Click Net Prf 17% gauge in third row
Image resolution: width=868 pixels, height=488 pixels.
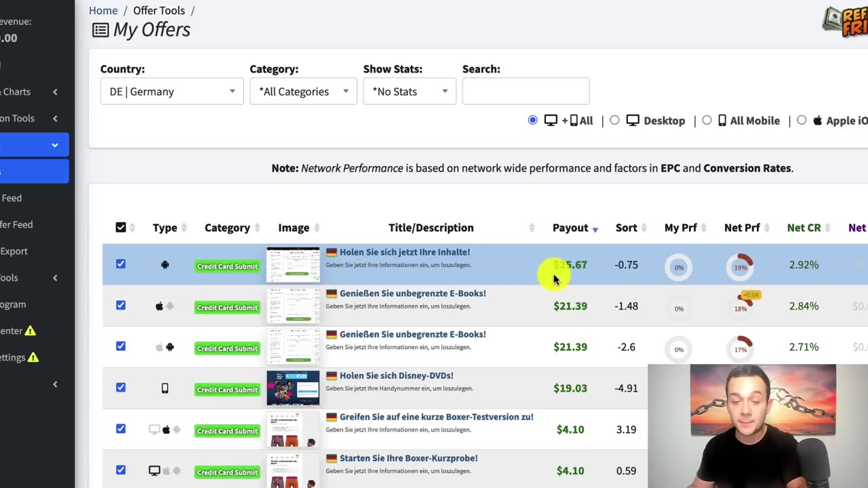741,348
